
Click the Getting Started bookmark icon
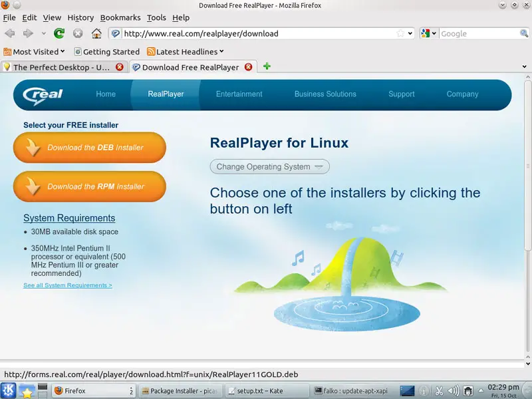click(x=78, y=52)
